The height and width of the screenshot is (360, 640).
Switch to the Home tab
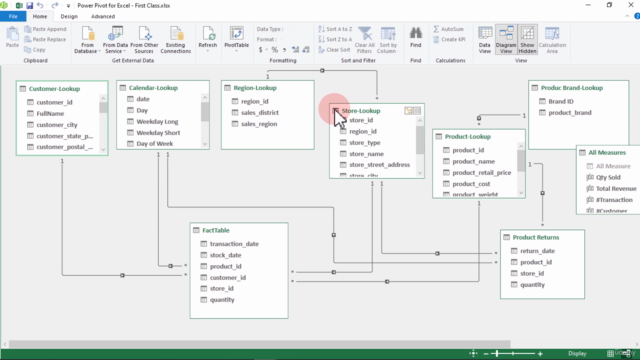(40, 16)
